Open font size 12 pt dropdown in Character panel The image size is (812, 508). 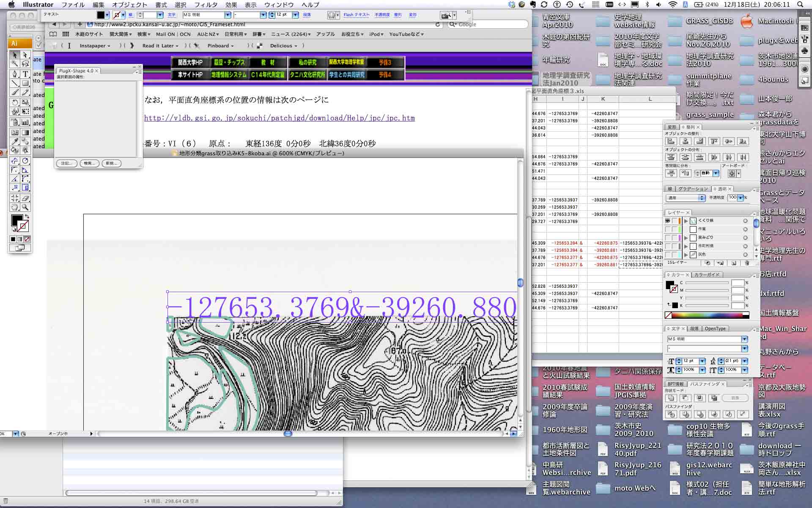pos(702,361)
